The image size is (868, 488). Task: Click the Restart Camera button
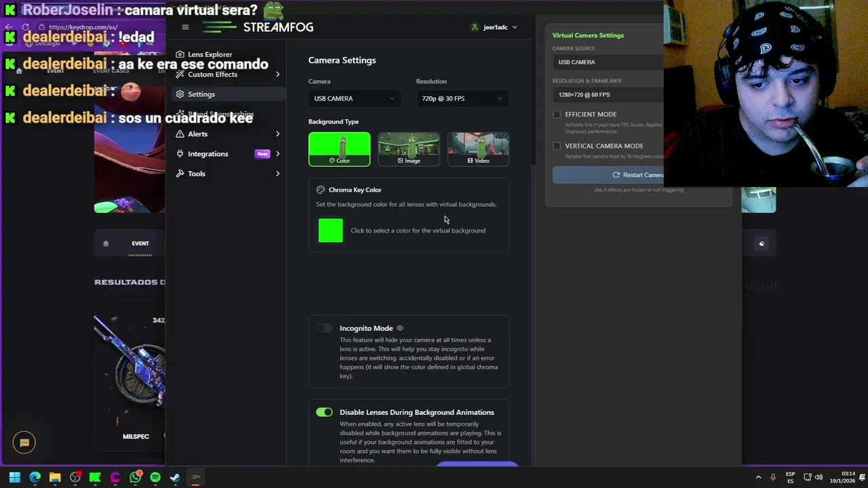[x=608, y=175]
